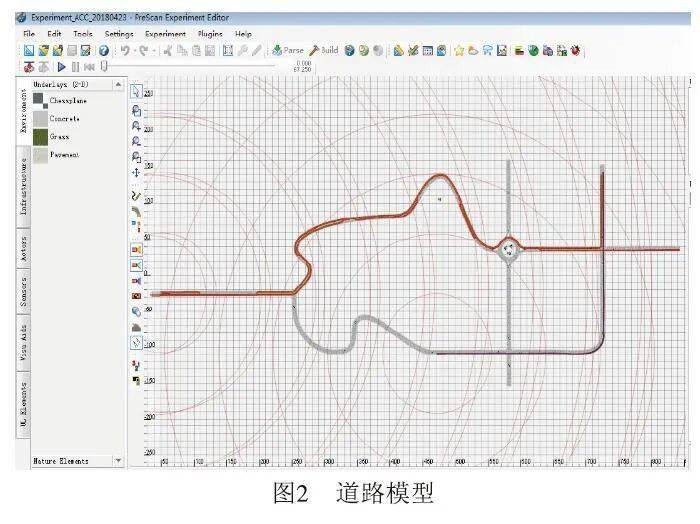Click the blue help question mark icon

[x=103, y=50]
